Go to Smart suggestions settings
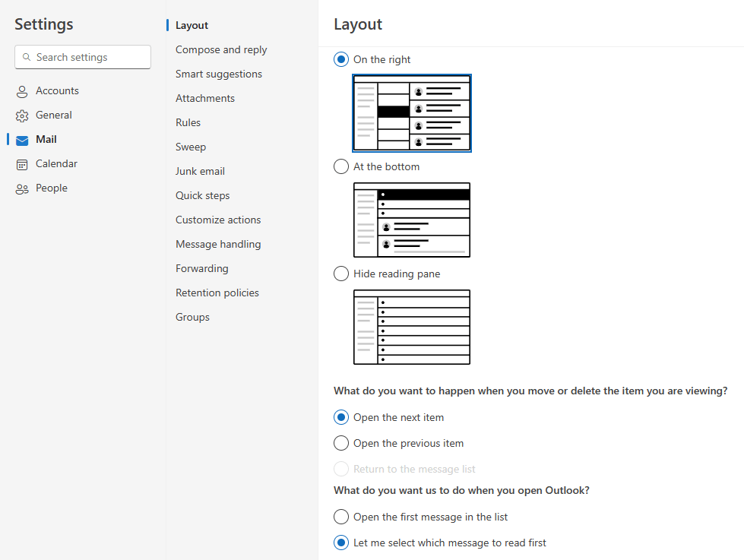This screenshot has width=744, height=560. pos(219,74)
